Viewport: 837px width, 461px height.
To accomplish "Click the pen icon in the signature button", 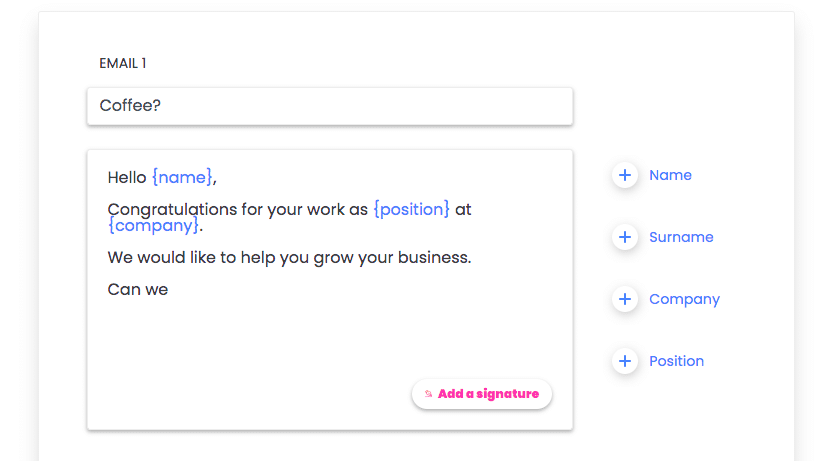I will (428, 394).
